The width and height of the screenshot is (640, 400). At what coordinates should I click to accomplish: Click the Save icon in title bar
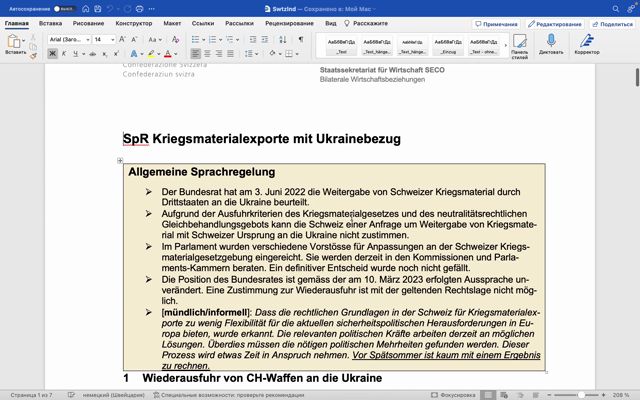[98, 9]
